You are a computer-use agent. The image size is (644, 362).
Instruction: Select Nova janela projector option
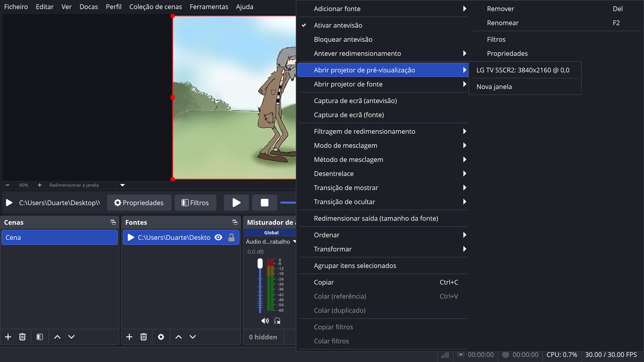point(525,87)
